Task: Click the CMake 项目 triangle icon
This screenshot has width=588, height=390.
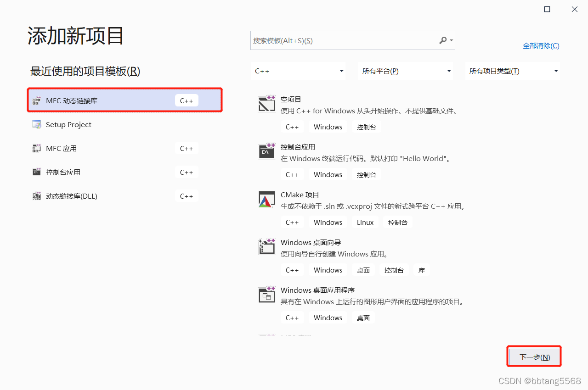Action: (267, 199)
